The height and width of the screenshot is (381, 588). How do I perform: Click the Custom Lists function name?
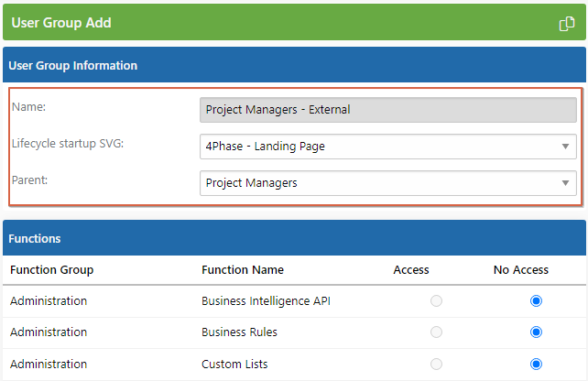(234, 365)
